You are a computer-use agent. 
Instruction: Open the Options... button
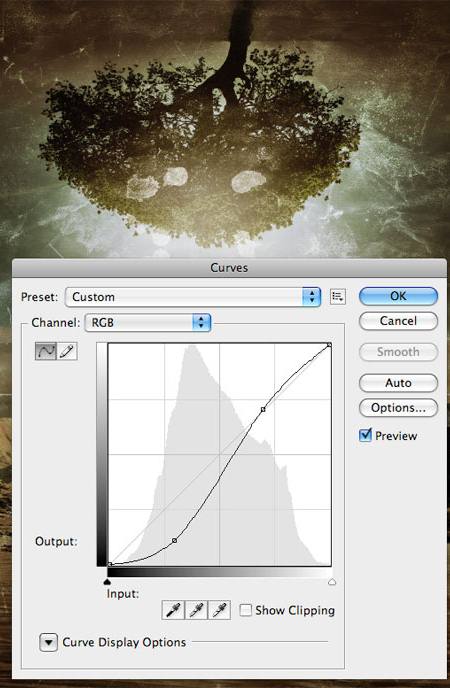[x=398, y=408]
